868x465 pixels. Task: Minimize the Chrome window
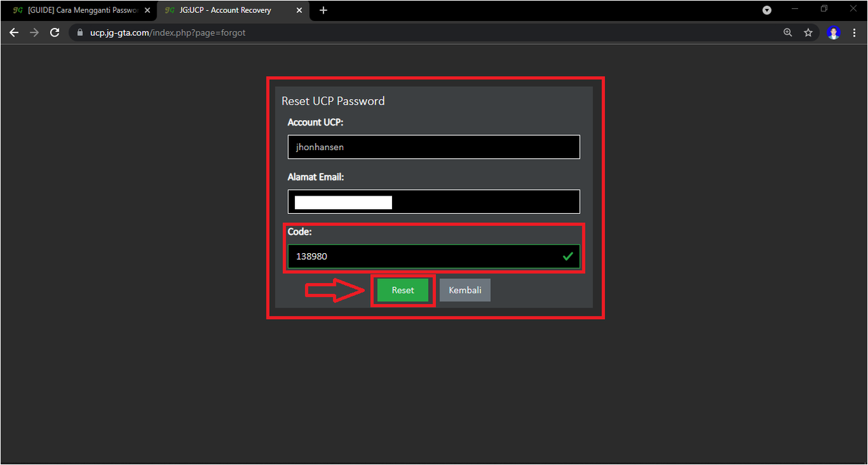(795, 9)
